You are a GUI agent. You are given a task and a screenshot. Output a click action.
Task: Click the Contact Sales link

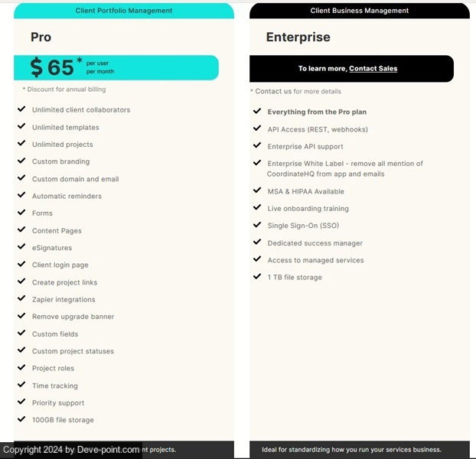[x=373, y=69]
